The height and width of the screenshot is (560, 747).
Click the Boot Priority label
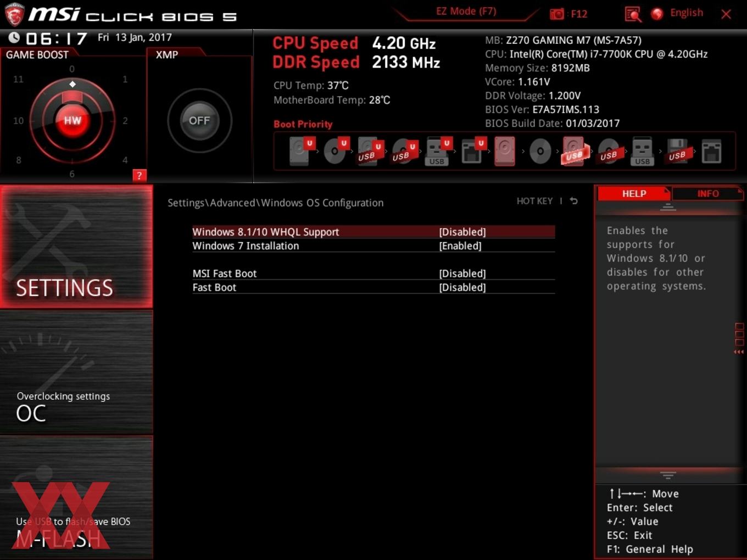click(303, 124)
